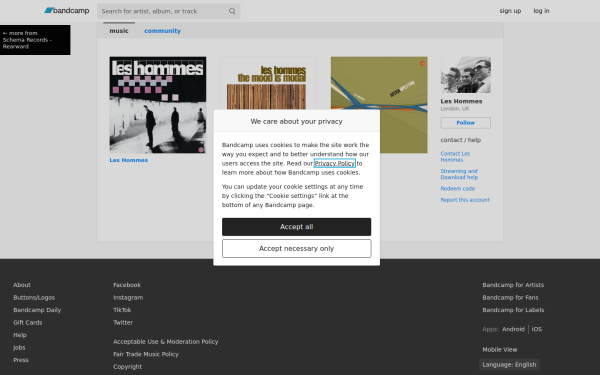
Task: Open Fair Trade Music Policy
Action: coord(146,354)
